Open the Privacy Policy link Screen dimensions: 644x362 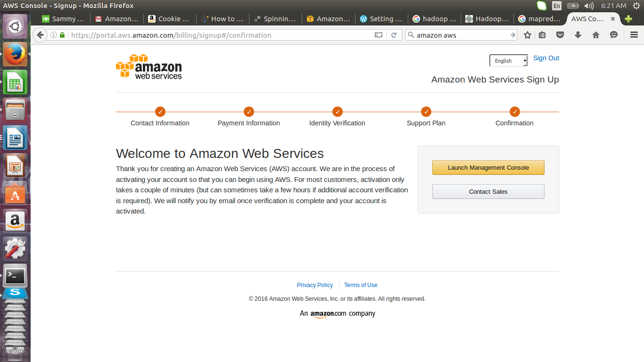point(315,285)
